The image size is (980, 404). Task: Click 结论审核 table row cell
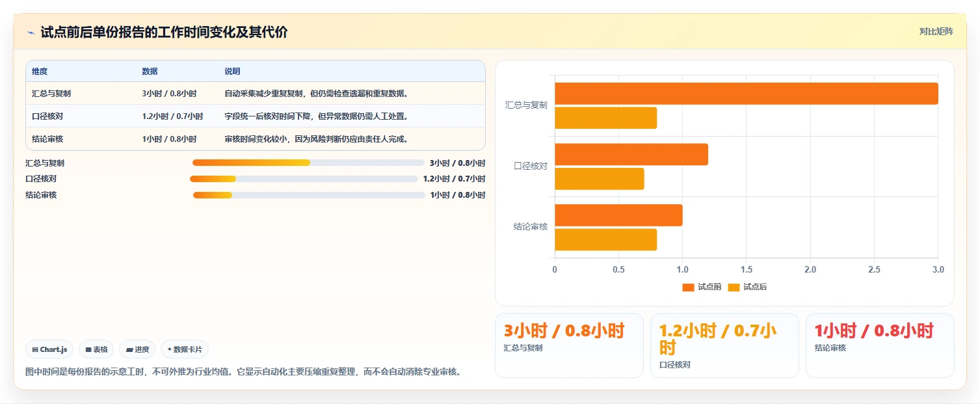[47, 139]
